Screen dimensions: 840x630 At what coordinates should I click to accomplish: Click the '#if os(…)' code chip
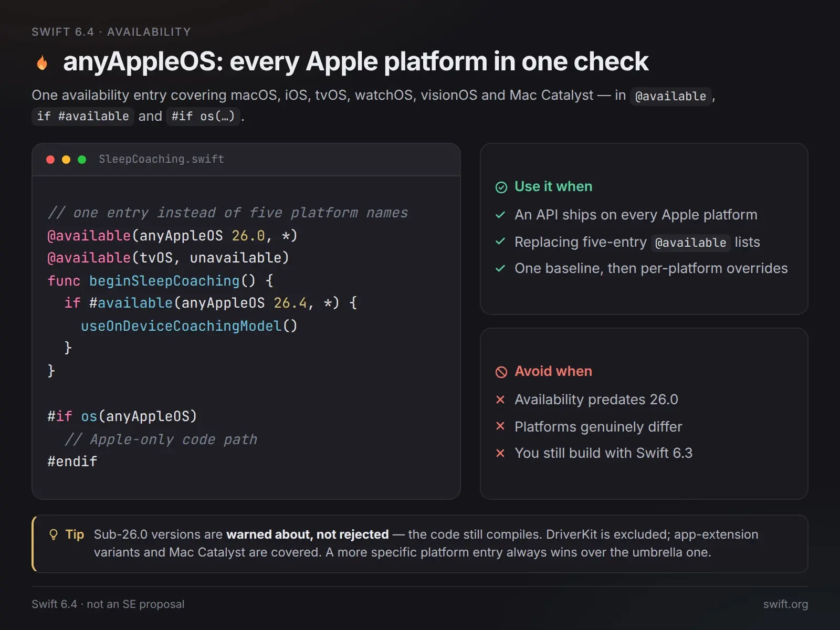coord(203,116)
